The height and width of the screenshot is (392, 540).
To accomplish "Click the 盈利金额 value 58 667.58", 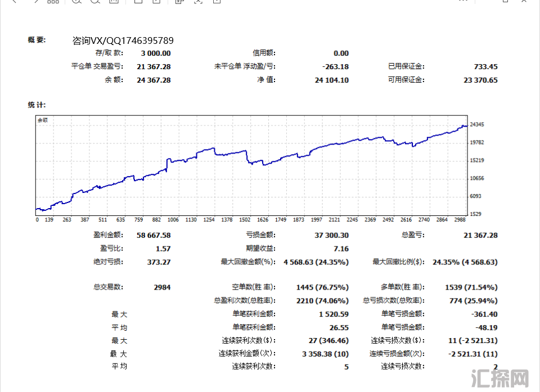I will tap(154, 235).
